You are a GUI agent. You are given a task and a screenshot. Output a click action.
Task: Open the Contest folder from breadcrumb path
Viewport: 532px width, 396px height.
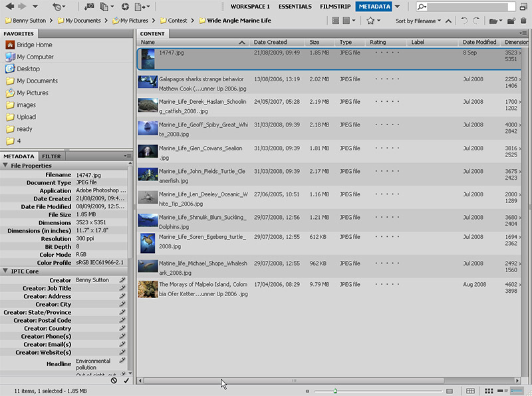[173, 21]
